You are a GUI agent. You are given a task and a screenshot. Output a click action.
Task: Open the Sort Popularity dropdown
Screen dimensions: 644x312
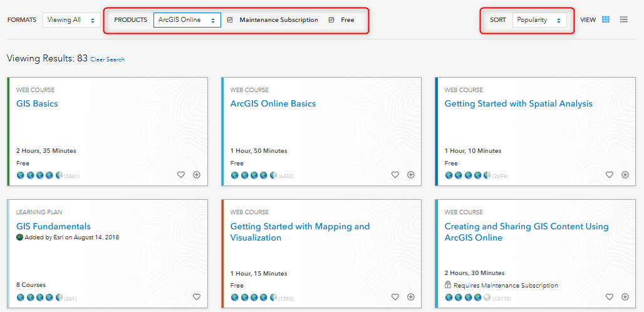point(539,19)
